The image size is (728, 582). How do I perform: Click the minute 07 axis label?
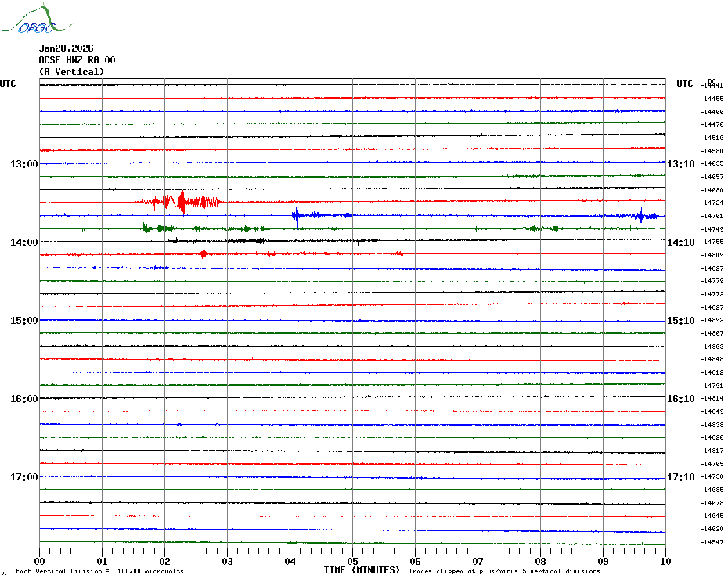(478, 561)
